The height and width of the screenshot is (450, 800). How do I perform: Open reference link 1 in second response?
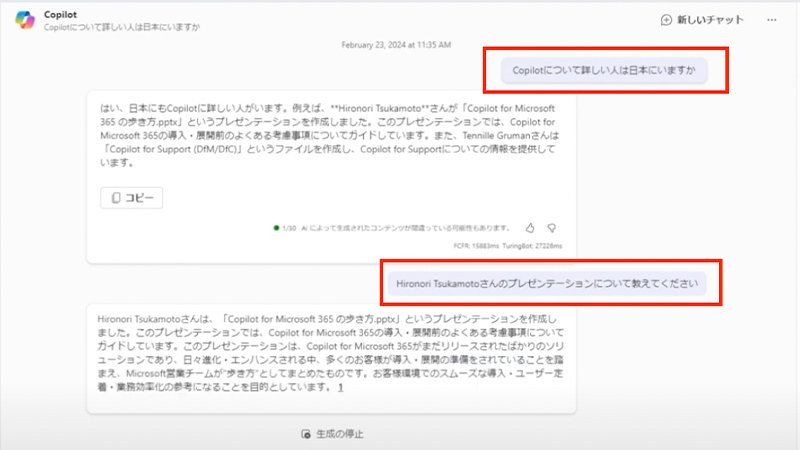point(340,387)
